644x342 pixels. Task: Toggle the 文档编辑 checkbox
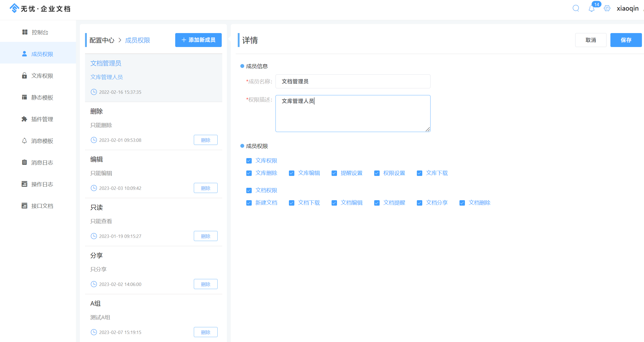tap(334, 203)
